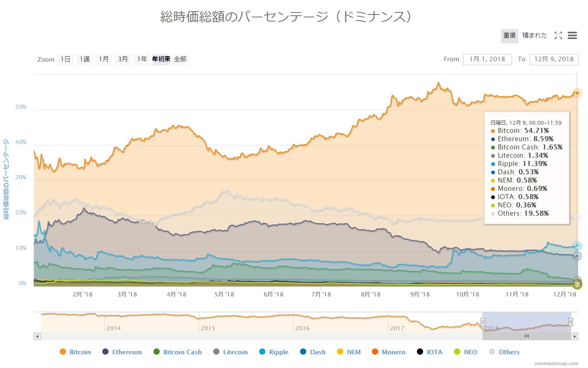Click the navigator left scroll arrow
This screenshot has height=368, width=588.
(37, 337)
